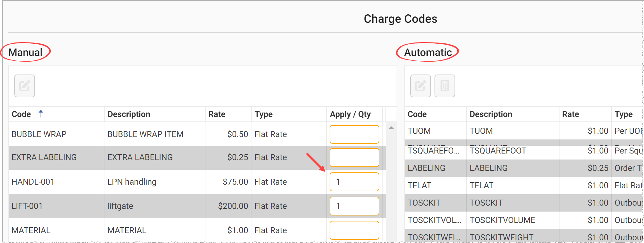Click the calculator icon in Automatic panel
The image size is (644, 243).
(x=445, y=86)
